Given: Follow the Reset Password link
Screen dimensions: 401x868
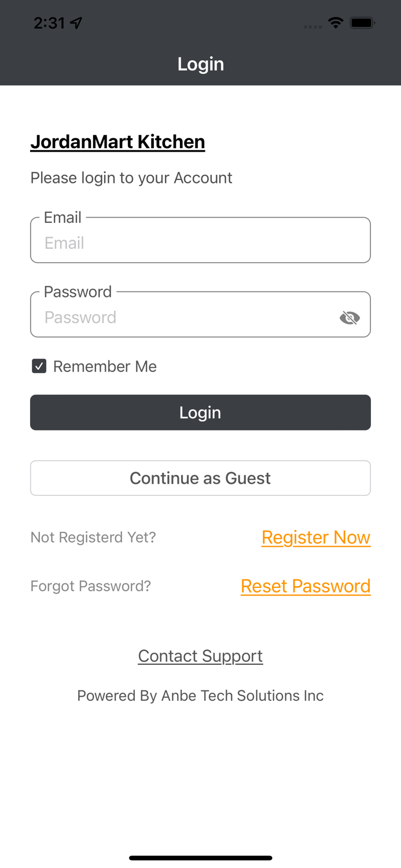Looking at the screenshot, I should pos(306,586).
